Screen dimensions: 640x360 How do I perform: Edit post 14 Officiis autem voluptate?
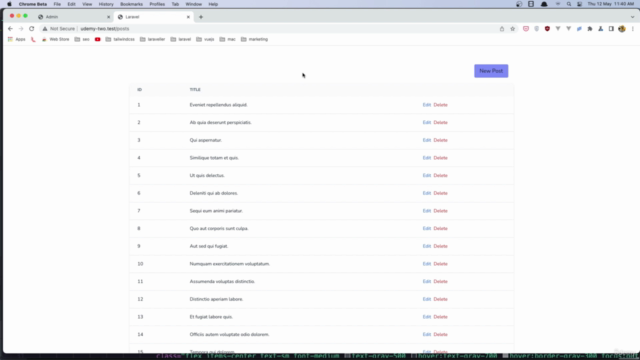427,334
